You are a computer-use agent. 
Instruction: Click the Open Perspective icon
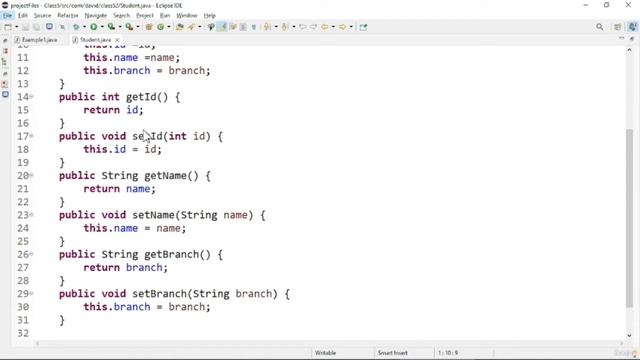tap(618, 27)
